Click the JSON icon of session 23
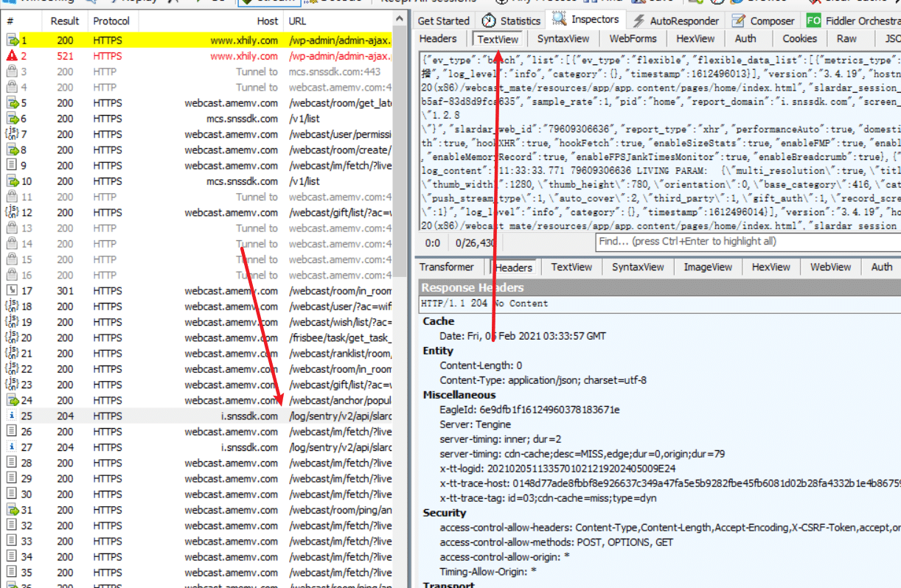Viewport: 901px width, 588px height. click(x=12, y=385)
